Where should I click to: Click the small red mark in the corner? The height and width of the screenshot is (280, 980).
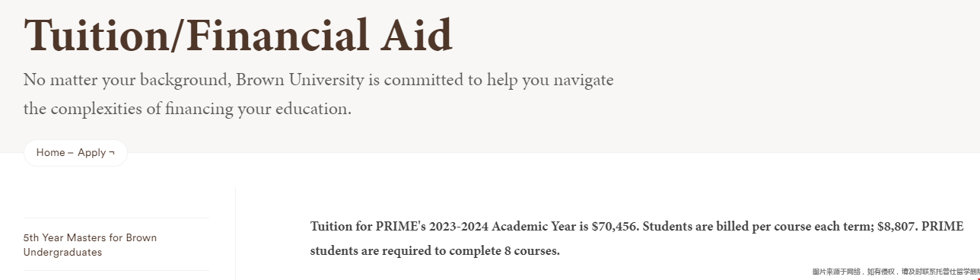tap(978, 278)
